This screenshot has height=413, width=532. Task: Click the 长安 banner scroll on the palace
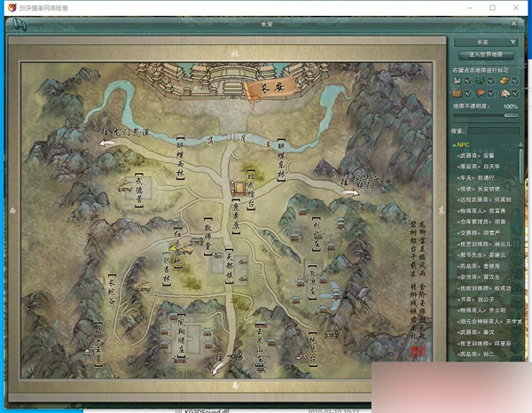pyautogui.click(x=270, y=90)
